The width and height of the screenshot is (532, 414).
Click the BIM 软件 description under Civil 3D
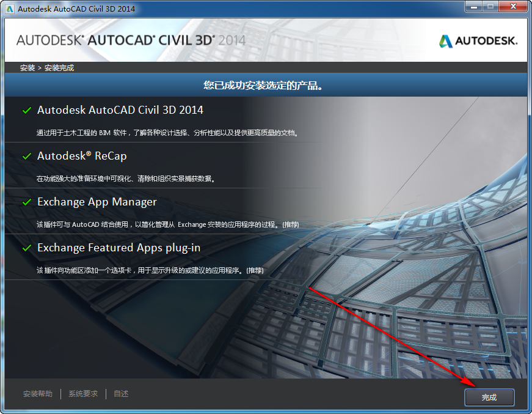[x=168, y=133]
